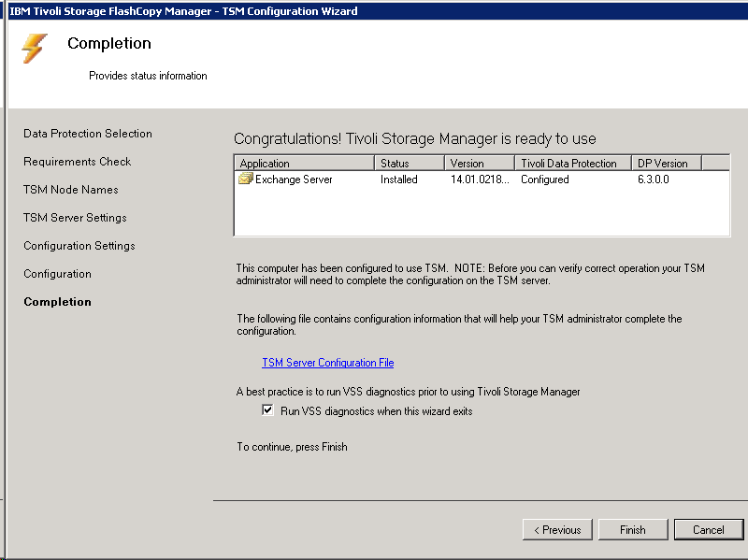Open TSM Server Settings step
Viewport: 748px width, 560px height.
[75, 218]
